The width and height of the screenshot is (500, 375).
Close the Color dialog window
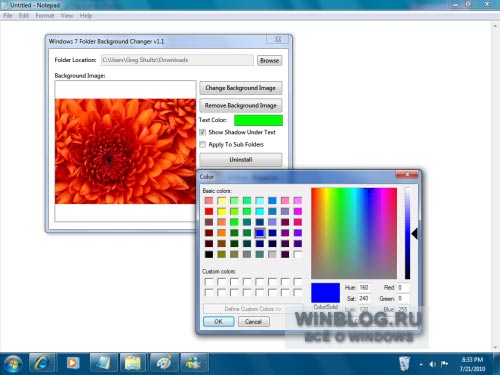click(407, 174)
